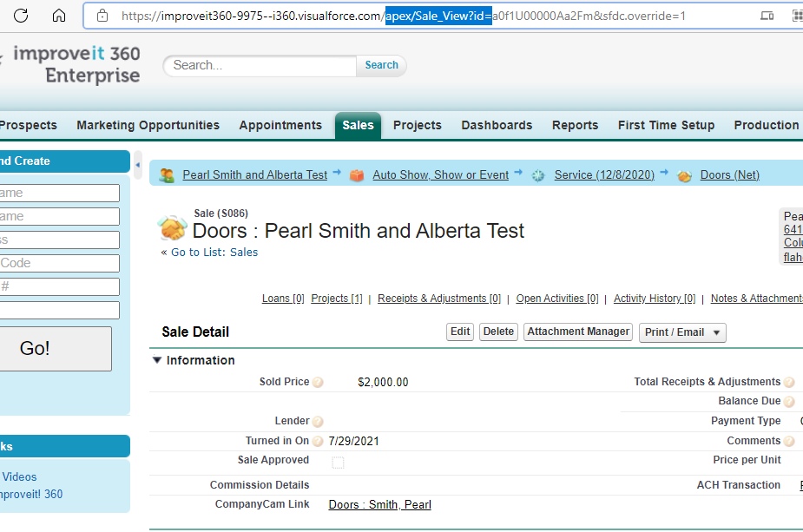
Task: Collapse the Information section triangle
Action: pyautogui.click(x=157, y=360)
